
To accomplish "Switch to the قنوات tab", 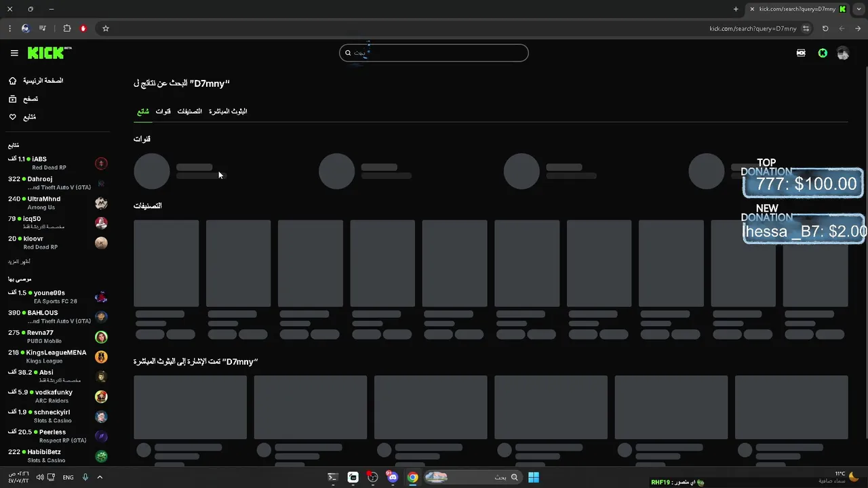I will pos(163,111).
